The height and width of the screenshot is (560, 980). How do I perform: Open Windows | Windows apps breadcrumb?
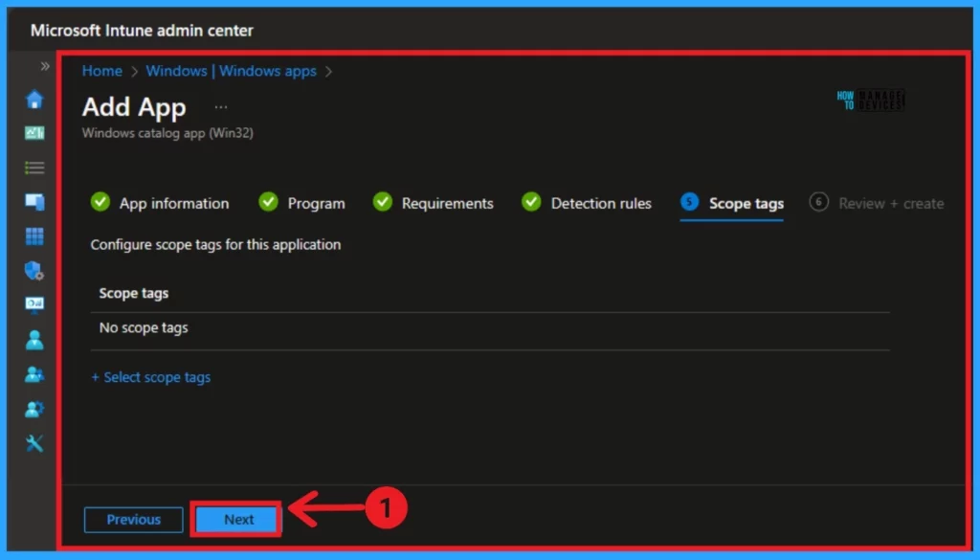[x=232, y=71]
